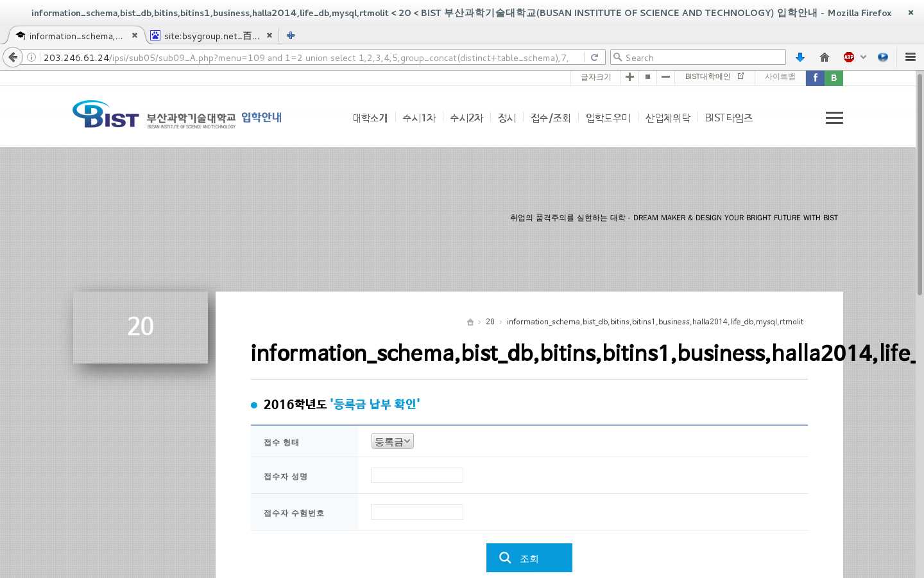This screenshot has width=924, height=578.
Task: Close the information_schema tab
Action: [134, 35]
